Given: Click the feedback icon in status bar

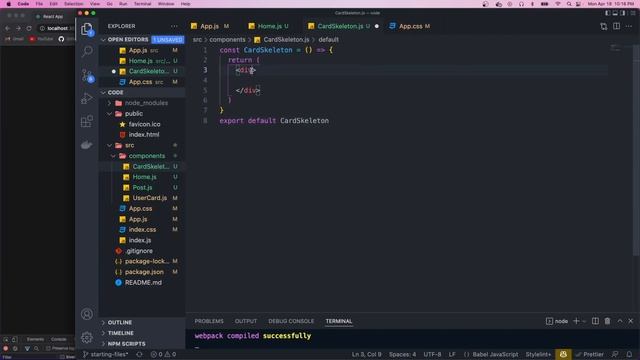Looking at the screenshot, I should [615, 354].
